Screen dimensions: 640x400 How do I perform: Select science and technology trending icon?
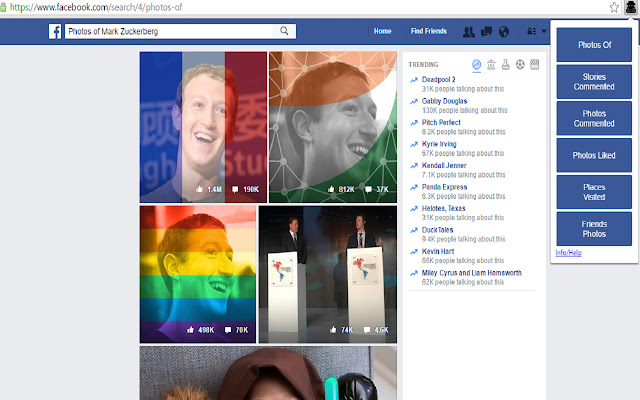tap(506, 64)
